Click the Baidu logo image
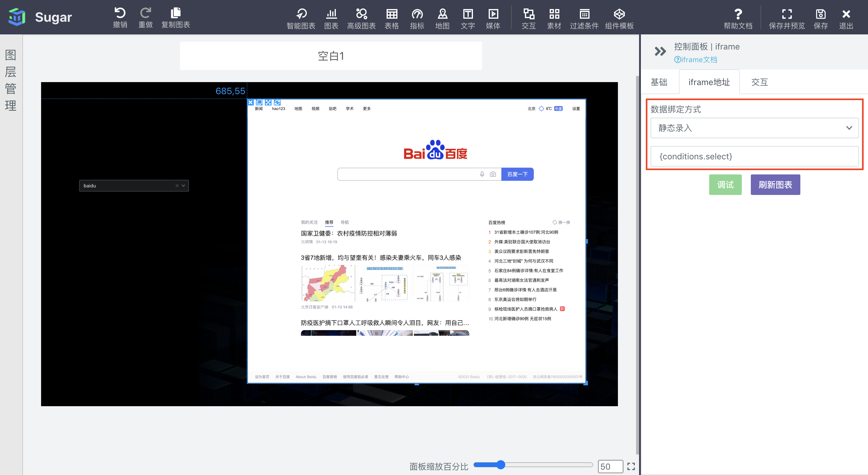This screenshot has width=868, height=475. click(x=435, y=150)
